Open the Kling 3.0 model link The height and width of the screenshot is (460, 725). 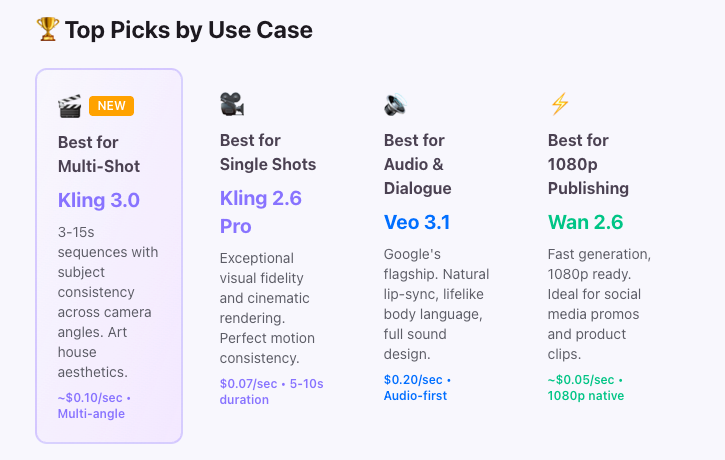(99, 200)
